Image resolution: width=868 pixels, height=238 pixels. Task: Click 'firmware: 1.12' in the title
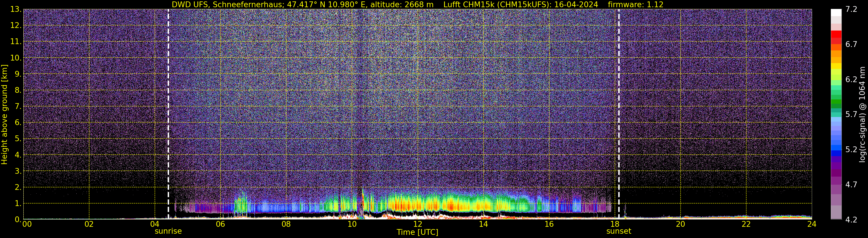point(636,5)
